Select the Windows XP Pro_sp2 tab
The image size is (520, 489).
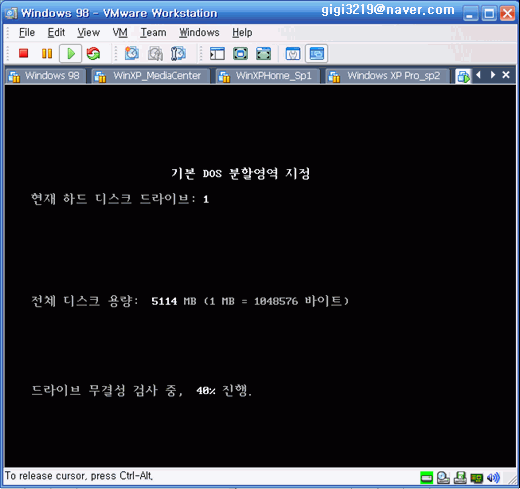pyautogui.click(x=387, y=76)
